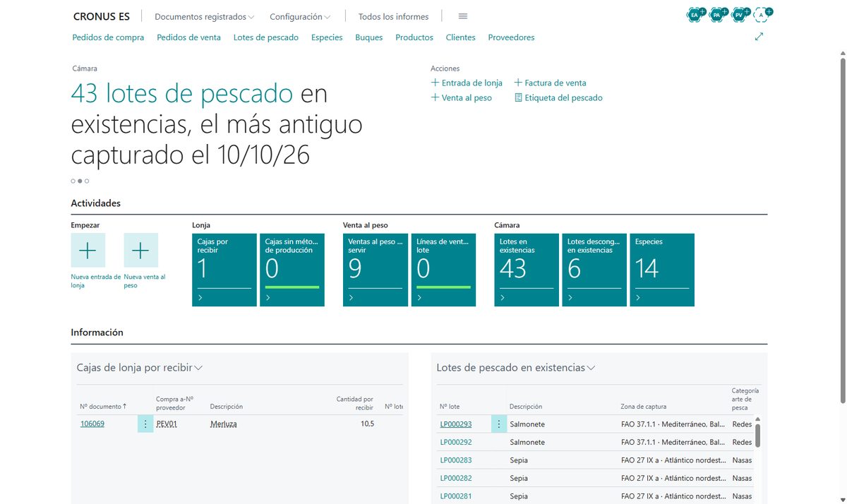Click row options dots for lot LP000293
The height and width of the screenshot is (504, 847).
click(x=499, y=424)
